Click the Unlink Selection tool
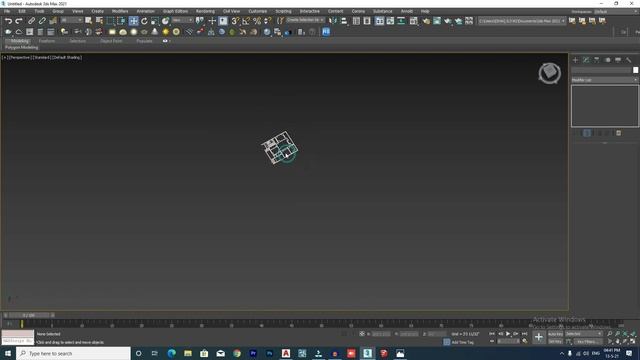Image resolution: width=640 pixels, height=360 pixels. [42, 21]
